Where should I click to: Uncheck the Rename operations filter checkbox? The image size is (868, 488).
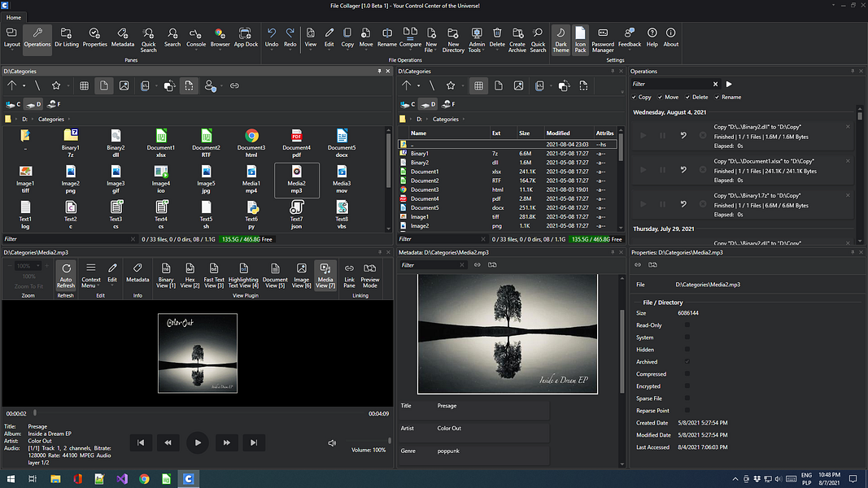click(716, 97)
